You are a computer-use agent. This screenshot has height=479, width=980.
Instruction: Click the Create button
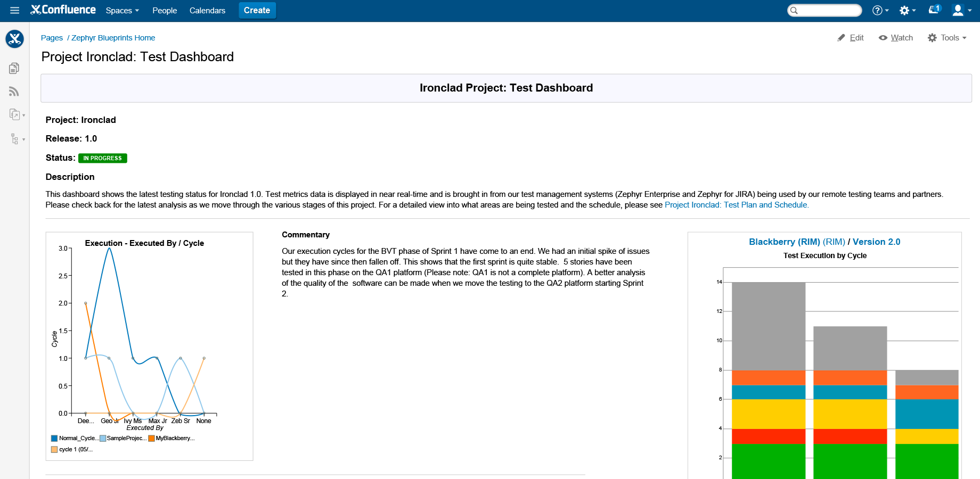tap(257, 10)
